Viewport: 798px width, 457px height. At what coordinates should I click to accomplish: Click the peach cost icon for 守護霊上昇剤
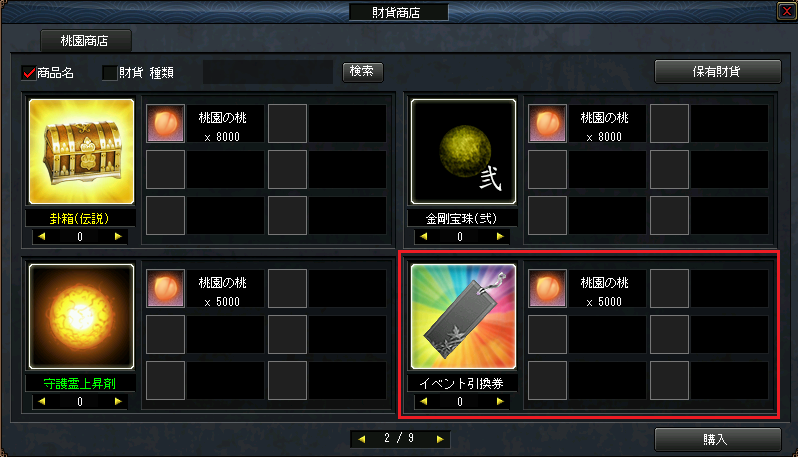pos(165,289)
